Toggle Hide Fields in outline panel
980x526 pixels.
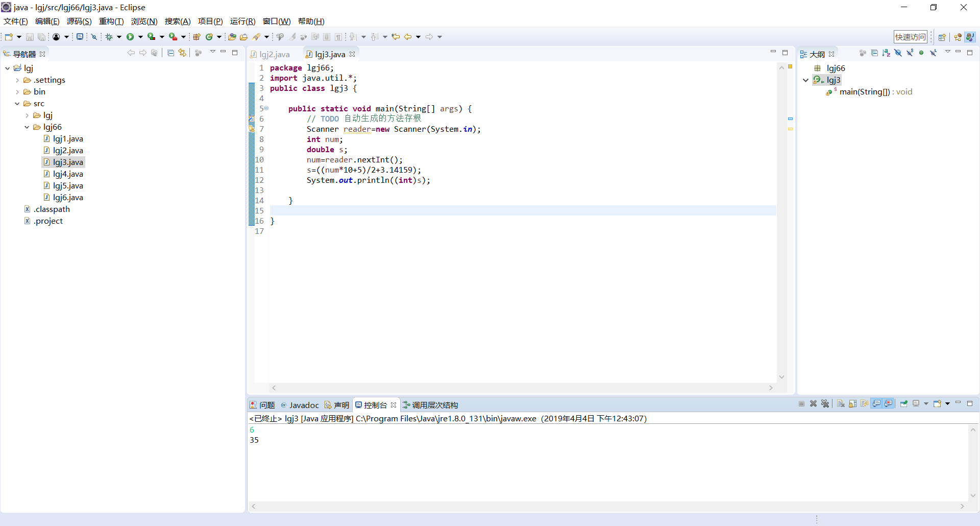898,53
